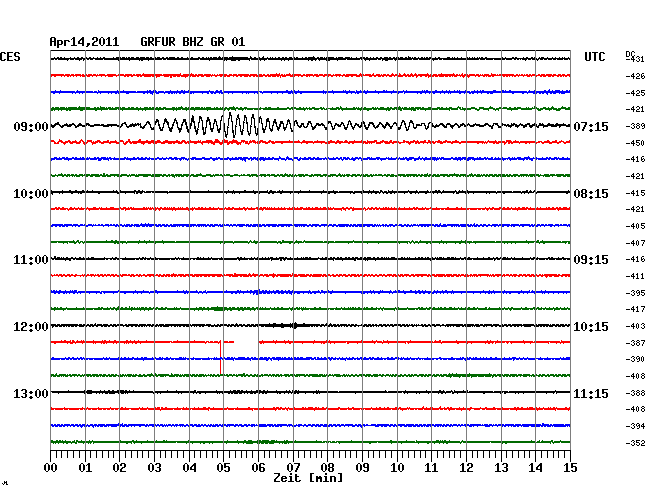Click the "09:00" local time label

click(x=31, y=126)
